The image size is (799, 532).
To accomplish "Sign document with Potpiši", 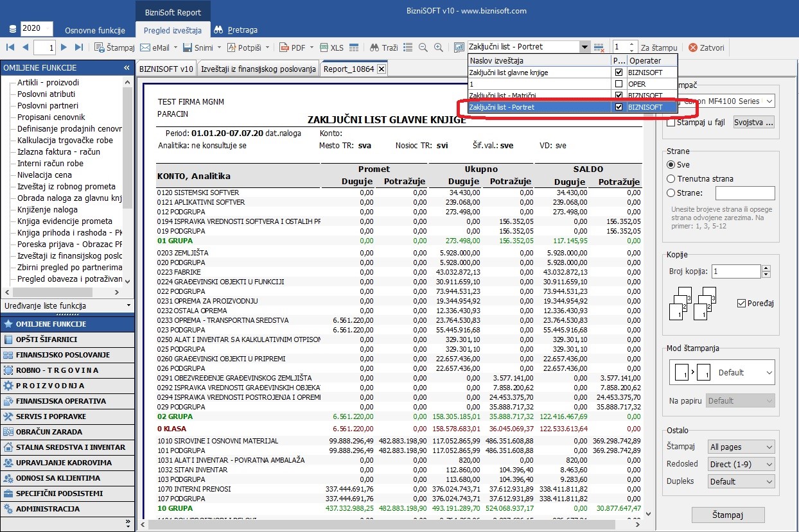I will coord(243,47).
